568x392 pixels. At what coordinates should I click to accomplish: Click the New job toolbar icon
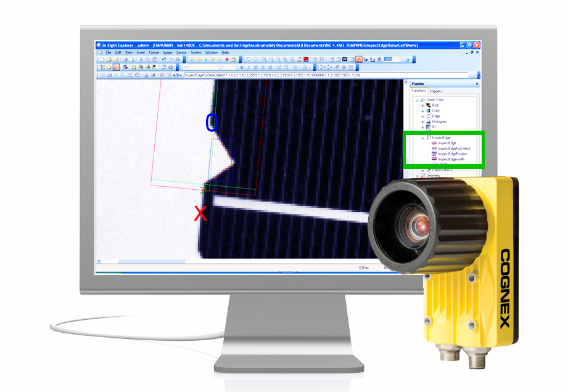point(102,59)
